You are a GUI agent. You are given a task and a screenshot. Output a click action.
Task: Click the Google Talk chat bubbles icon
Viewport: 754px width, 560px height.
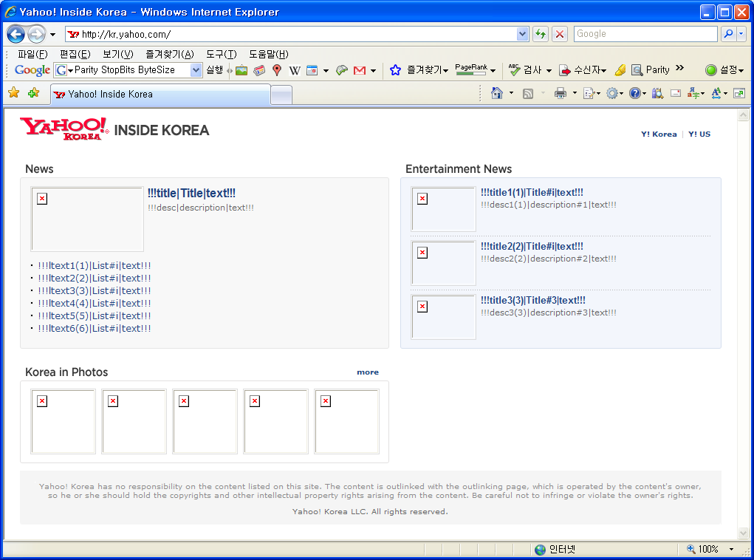(x=342, y=70)
